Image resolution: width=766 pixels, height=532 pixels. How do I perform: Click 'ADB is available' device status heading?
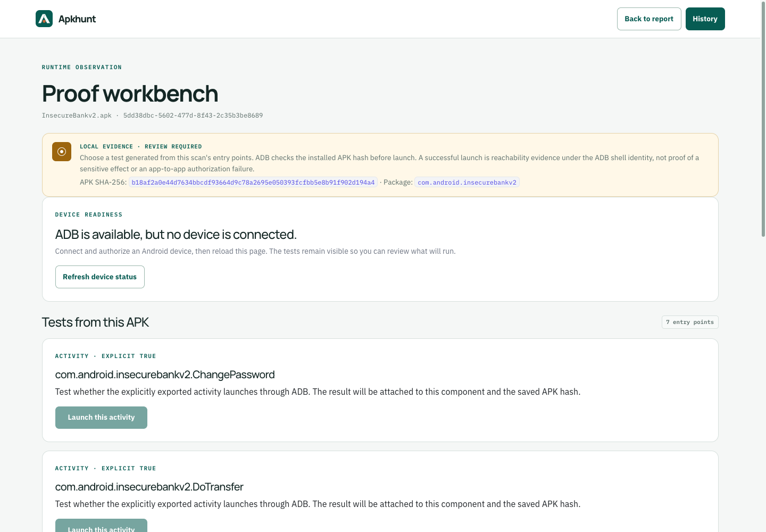[x=176, y=235]
